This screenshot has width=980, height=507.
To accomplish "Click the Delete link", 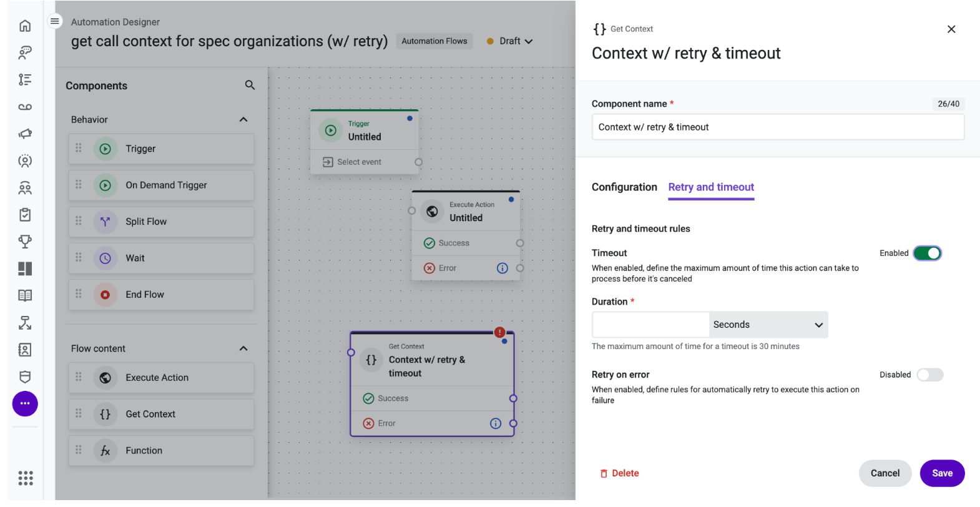I will 619,473.
